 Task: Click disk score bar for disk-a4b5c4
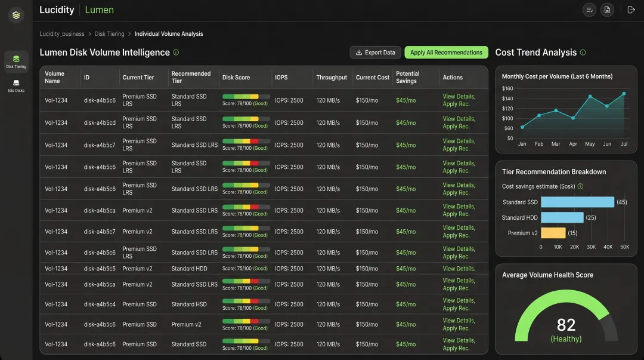[x=246, y=301]
